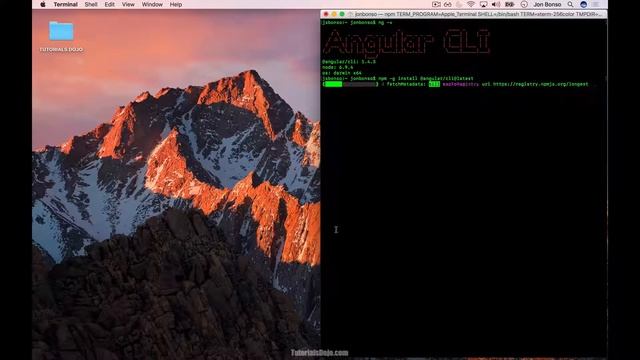Click the magenta 'mapToRegistry' text

pos(460,84)
